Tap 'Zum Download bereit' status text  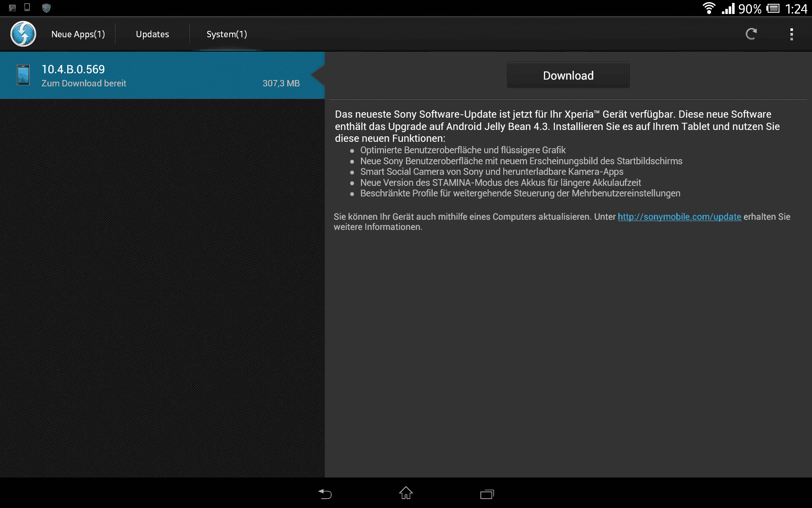pos(84,83)
